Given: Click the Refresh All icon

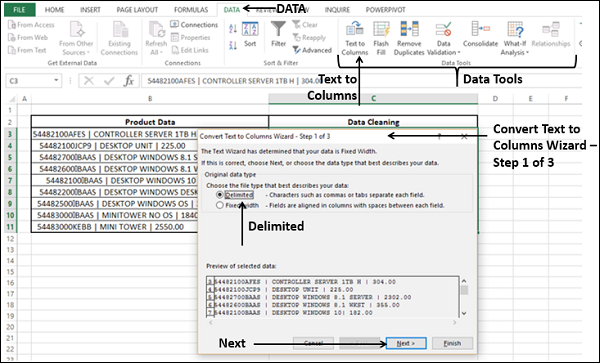Looking at the screenshot, I should click(x=156, y=29).
